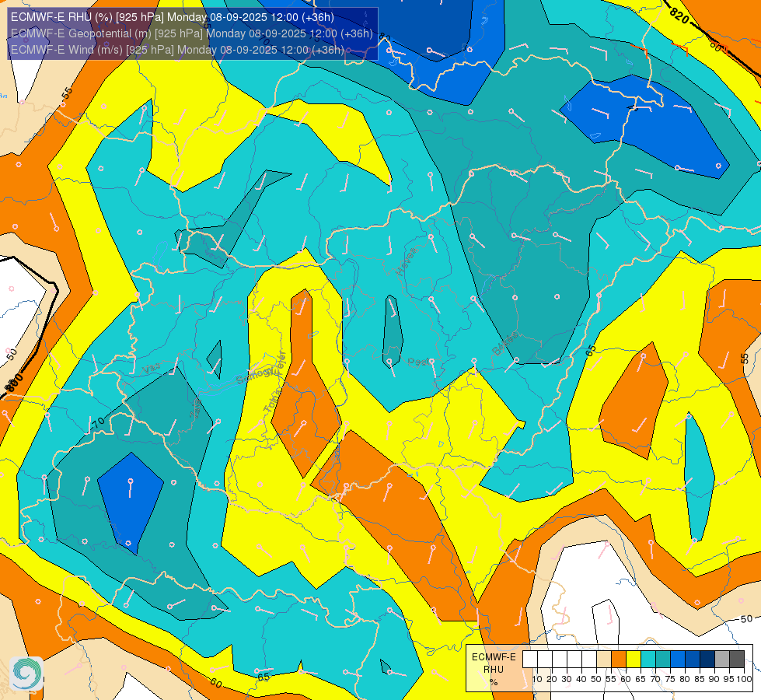Pick the medium blue 80–85 legend swatch
This screenshot has height=700, width=761.
tap(693, 660)
